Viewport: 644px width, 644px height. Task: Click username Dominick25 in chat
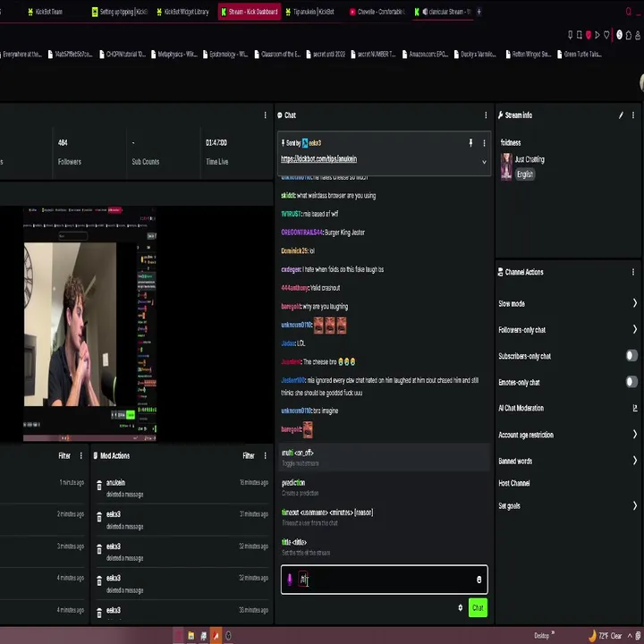tap(294, 251)
